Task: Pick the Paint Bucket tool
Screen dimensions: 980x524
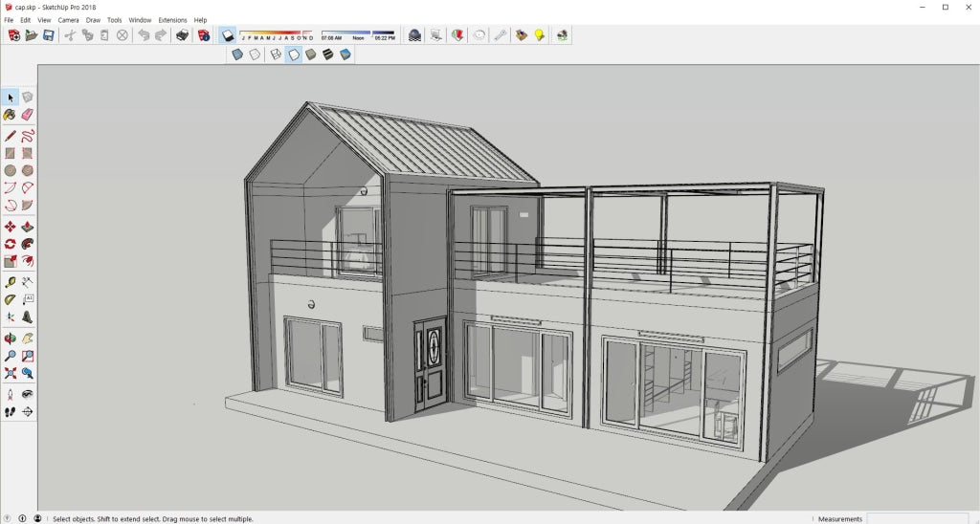Action: point(10,115)
